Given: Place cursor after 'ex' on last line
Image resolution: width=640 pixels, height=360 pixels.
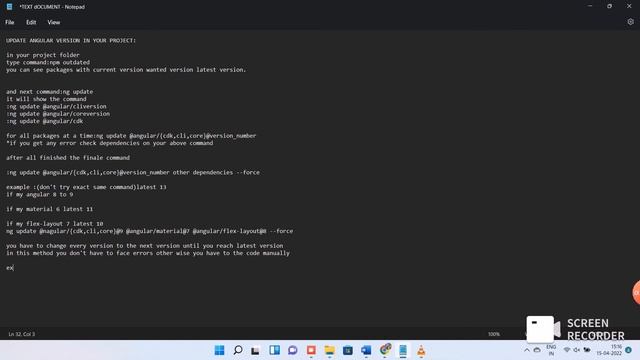Looking at the screenshot, I should tap(13, 268).
